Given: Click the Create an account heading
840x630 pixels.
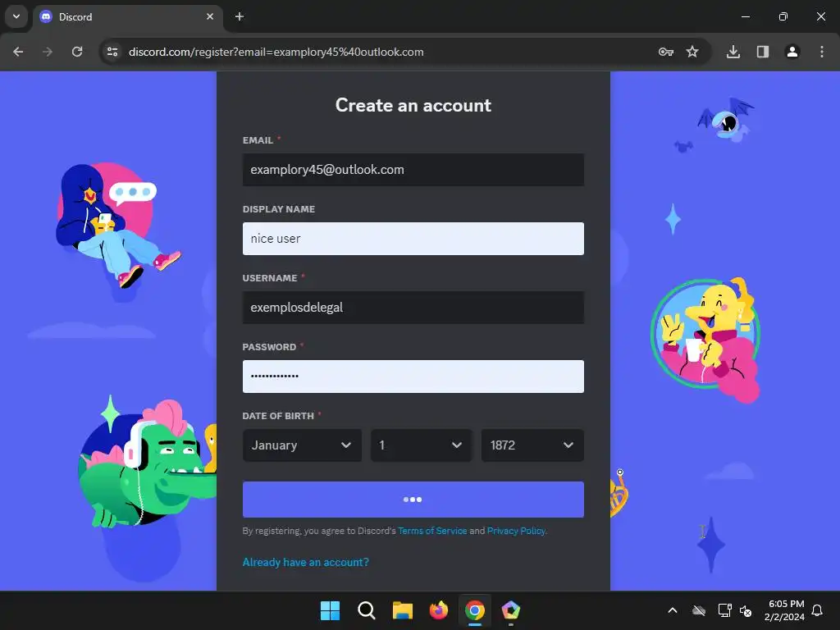Looking at the screenshot, I should [413, 106].
